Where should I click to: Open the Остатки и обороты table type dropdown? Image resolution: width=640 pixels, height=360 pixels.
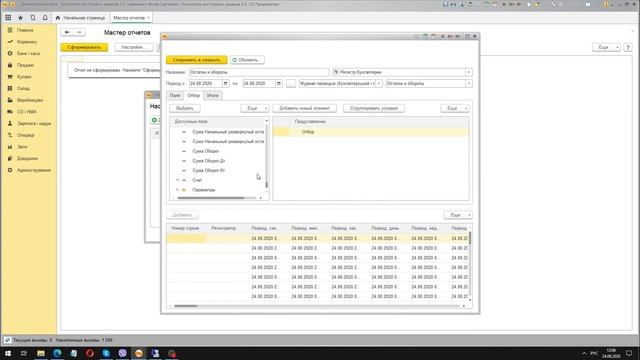click(x=469, y=83)
